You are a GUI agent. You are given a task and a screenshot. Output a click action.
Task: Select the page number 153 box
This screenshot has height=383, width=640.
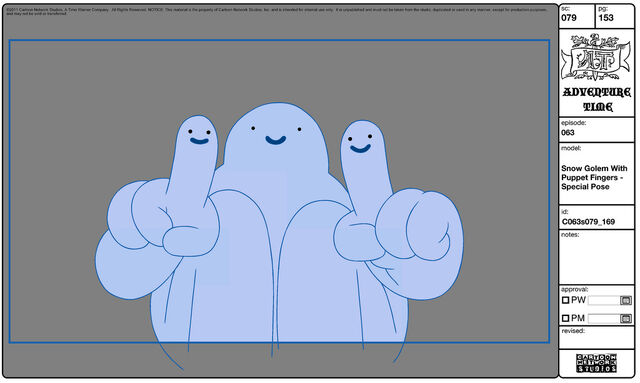coord(615,16)
